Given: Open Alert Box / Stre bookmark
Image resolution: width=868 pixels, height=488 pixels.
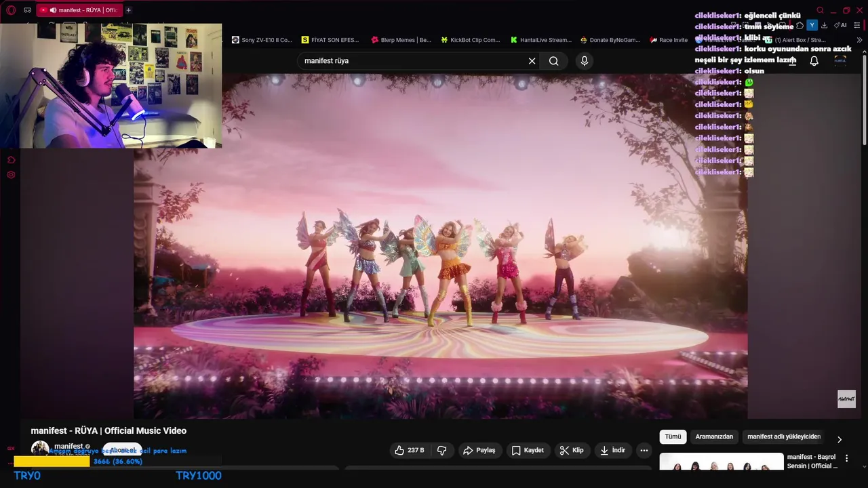Looking at the screenshot, I should tap(795, 40).
